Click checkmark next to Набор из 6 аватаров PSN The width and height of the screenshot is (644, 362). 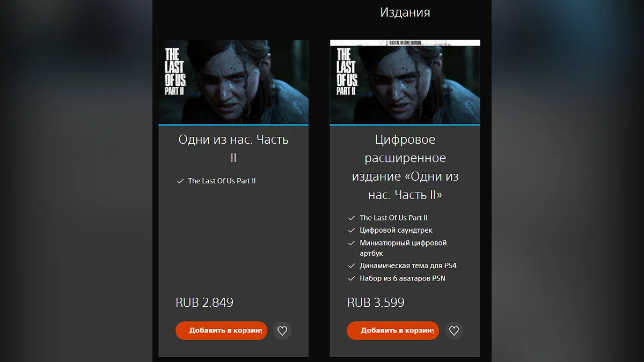click(352, 278)
